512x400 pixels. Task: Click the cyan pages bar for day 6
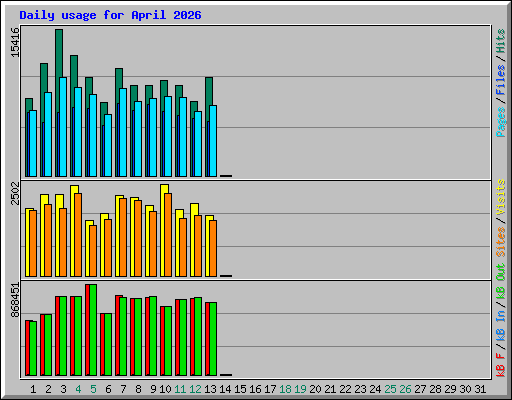[108, 145]
